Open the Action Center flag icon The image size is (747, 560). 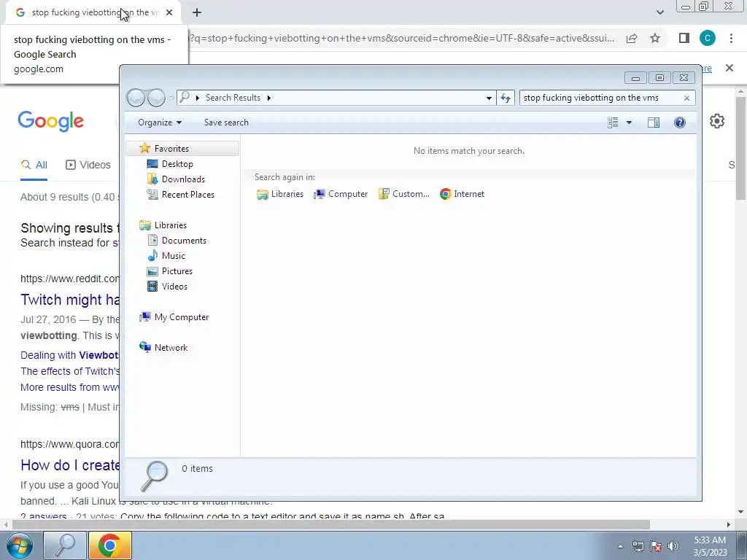(x=656, y=546)
